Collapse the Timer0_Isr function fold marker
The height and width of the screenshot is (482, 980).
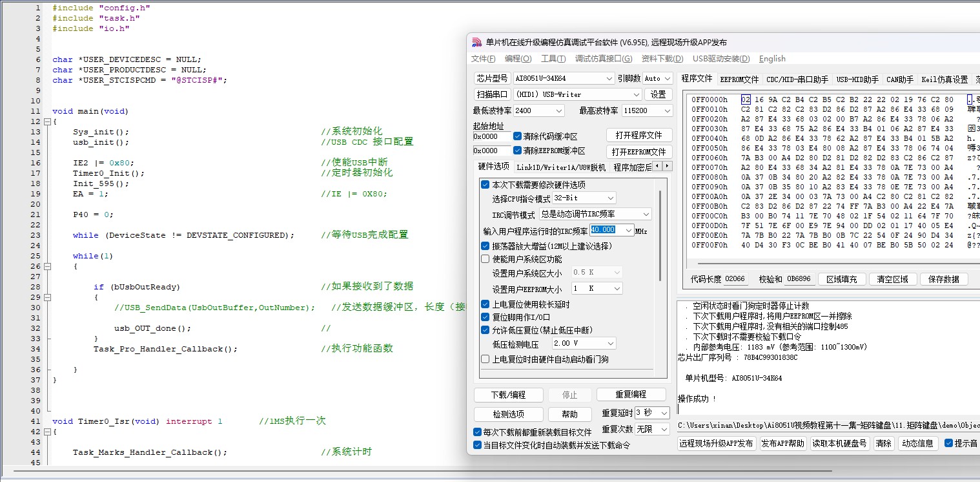click(x=46, y=432)
